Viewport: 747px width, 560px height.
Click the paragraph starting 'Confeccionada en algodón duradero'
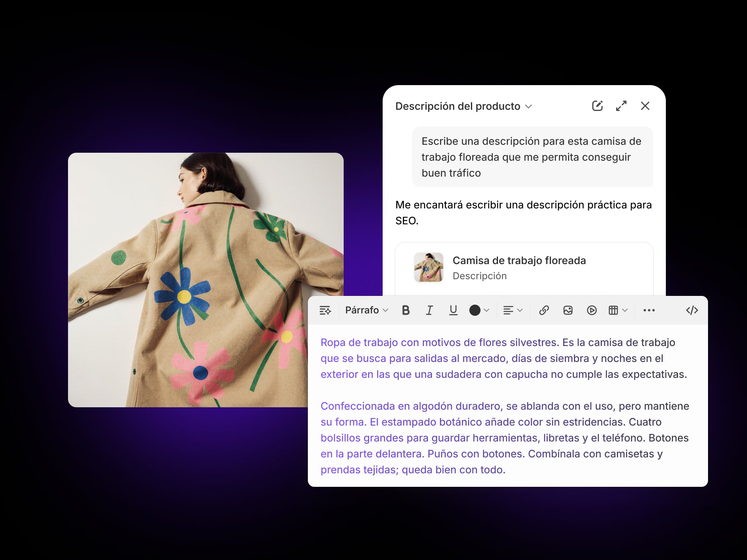504,438
